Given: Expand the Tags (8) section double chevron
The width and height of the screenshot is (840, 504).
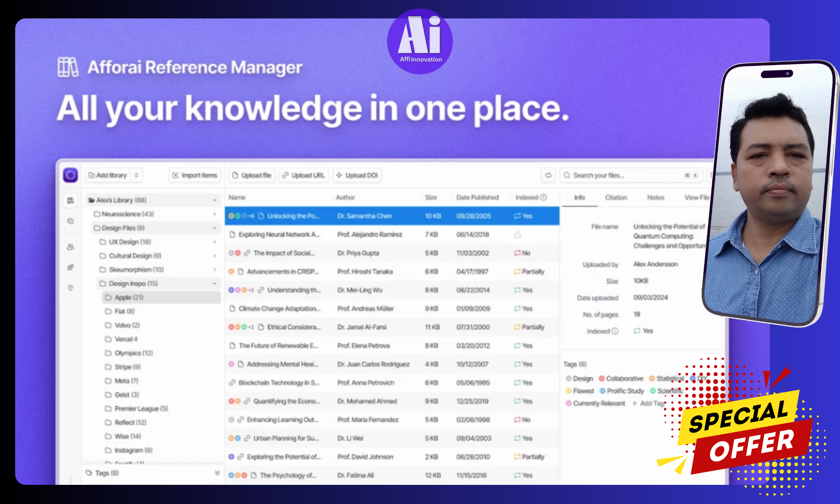Looking at the screenshot, I should point(217,473).
